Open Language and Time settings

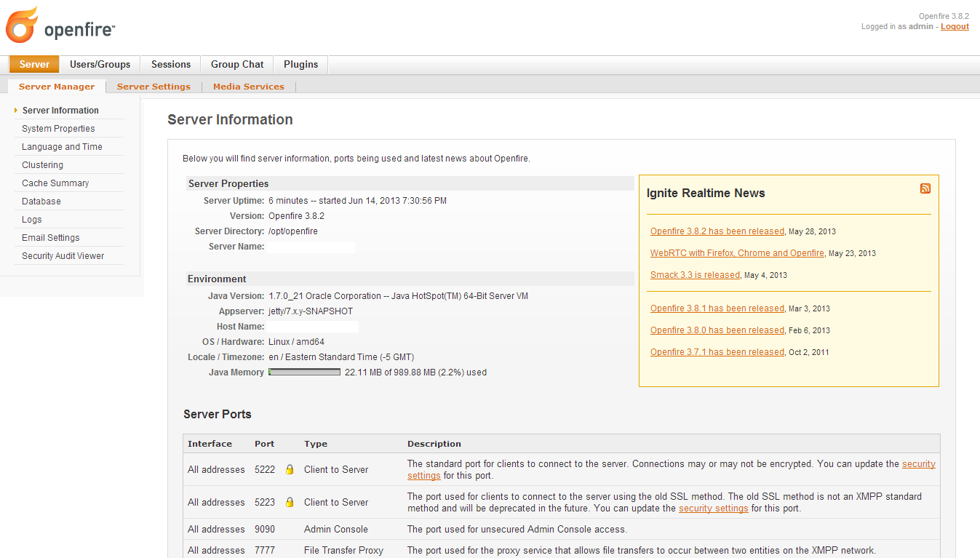pos(62,146)
